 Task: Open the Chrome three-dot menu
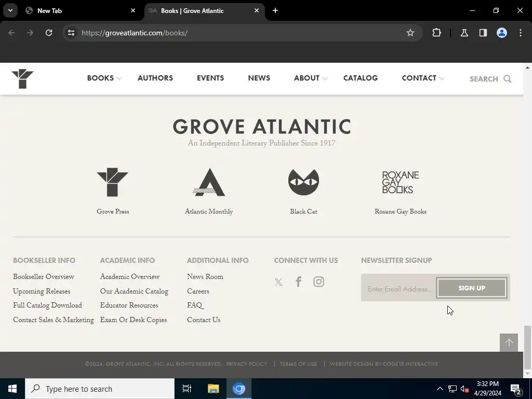click(x=521, y=33)
